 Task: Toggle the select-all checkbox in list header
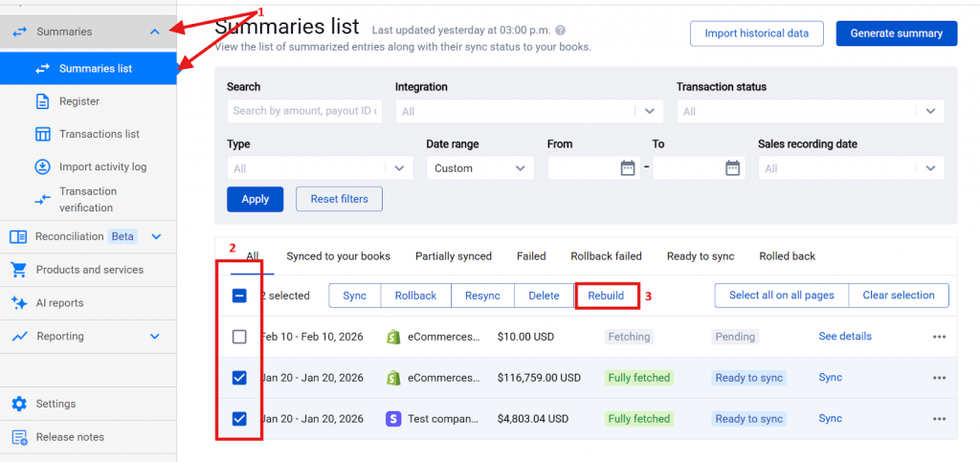point(239,296)
